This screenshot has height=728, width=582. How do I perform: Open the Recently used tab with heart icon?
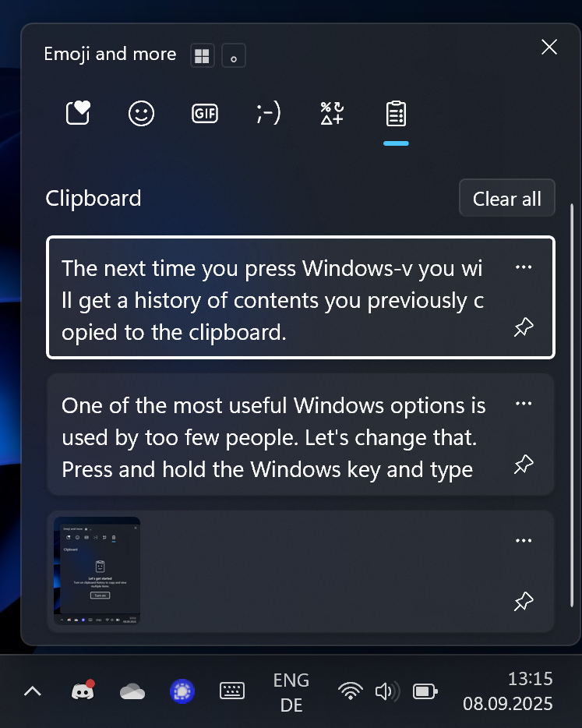[78, 113]
